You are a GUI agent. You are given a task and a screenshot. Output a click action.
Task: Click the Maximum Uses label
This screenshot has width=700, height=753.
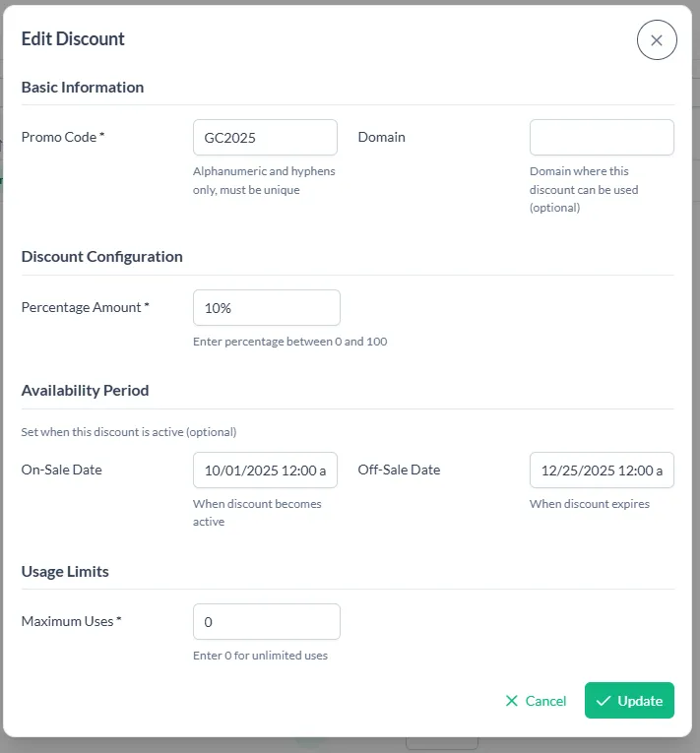[x=71, y=621]
